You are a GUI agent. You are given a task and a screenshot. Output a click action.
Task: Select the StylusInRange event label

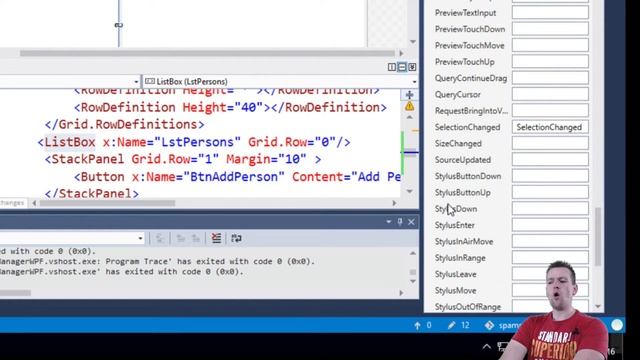[x=460, y=258]
